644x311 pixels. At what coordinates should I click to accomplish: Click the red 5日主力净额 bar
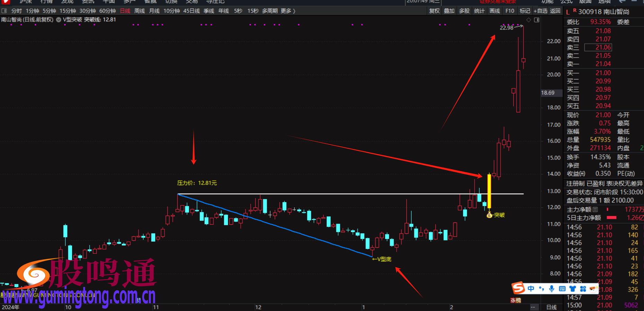point(612,218)
